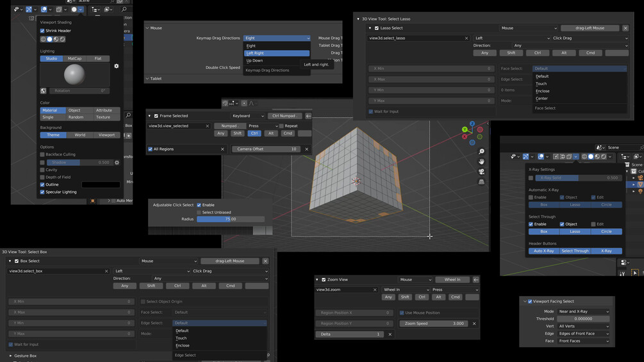Click search magnifier in top-left window
Image resolution: width=644 pixels, height=362 pixels.
pyautogui.click(x=124, y=9)
